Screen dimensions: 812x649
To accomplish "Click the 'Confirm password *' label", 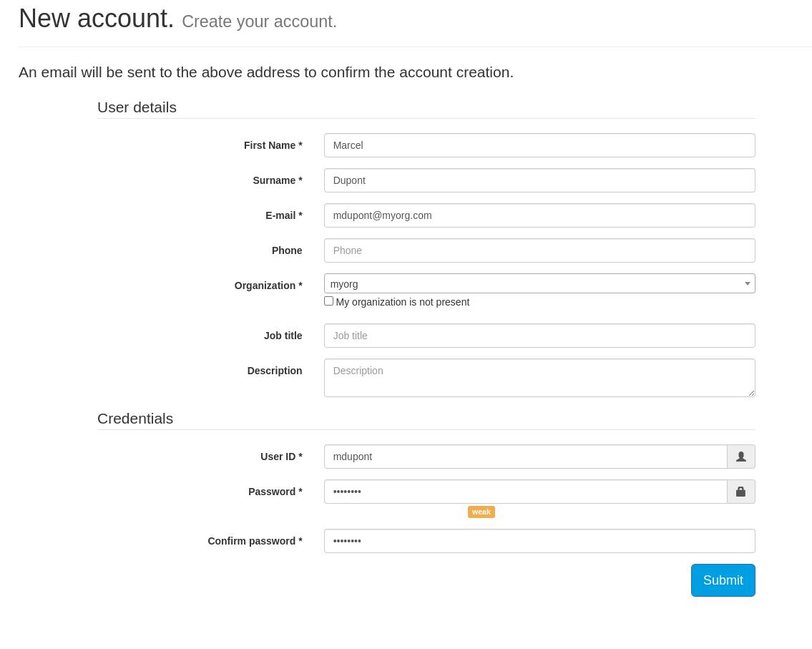I will coord(255,541).
